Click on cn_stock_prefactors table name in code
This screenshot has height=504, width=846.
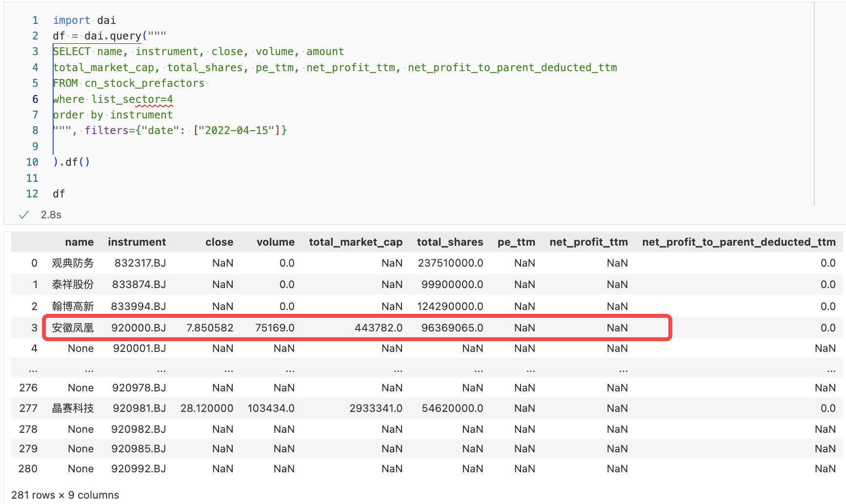[144, 83]
